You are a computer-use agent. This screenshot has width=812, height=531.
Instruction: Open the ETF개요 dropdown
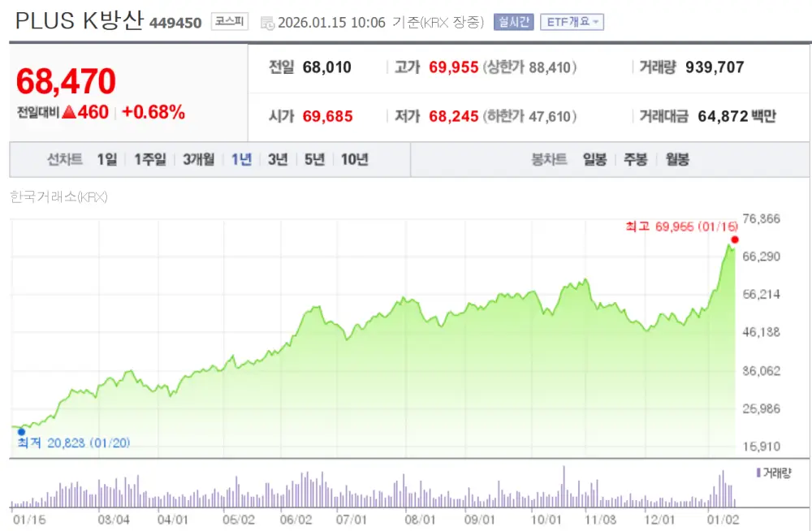(x=572, y=22)
